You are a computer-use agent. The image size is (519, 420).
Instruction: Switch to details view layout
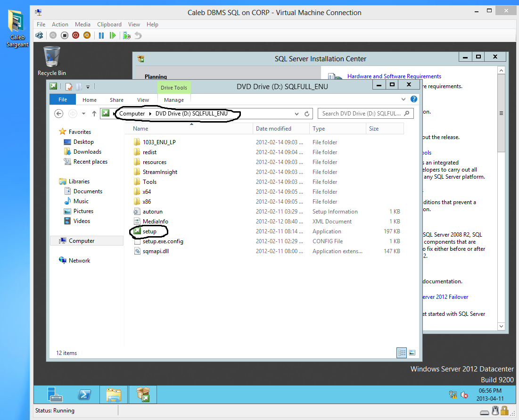[402, 353]
